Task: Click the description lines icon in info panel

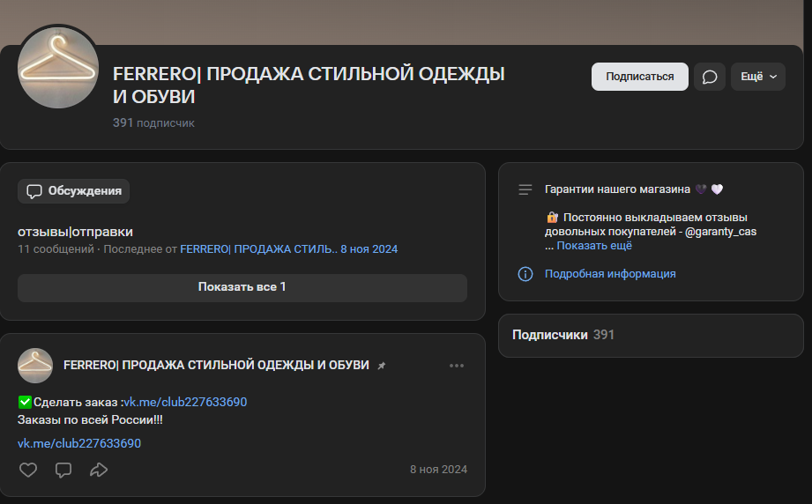Action: tap(525, 189)
